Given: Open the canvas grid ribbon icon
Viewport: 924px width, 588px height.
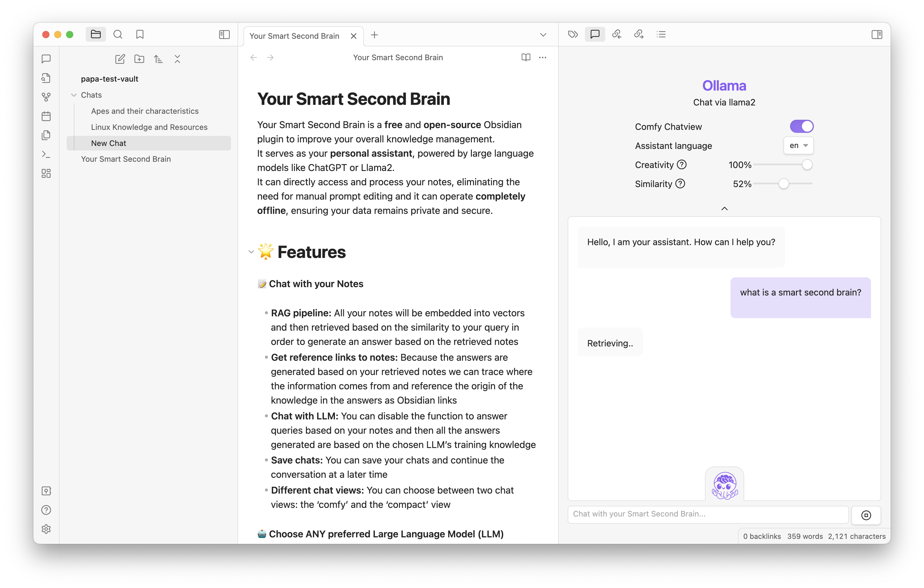Looking at the screenshot, I should pos(46,173).
